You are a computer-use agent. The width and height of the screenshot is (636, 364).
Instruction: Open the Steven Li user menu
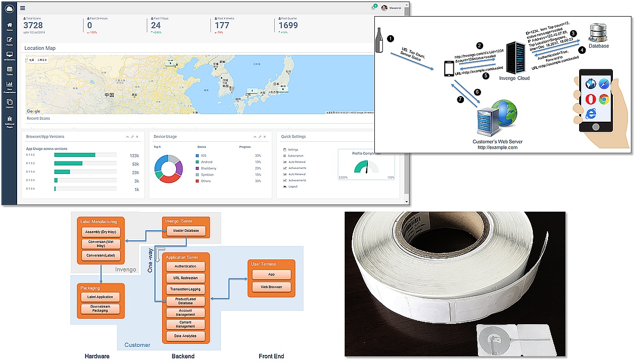tap(391, 8)
